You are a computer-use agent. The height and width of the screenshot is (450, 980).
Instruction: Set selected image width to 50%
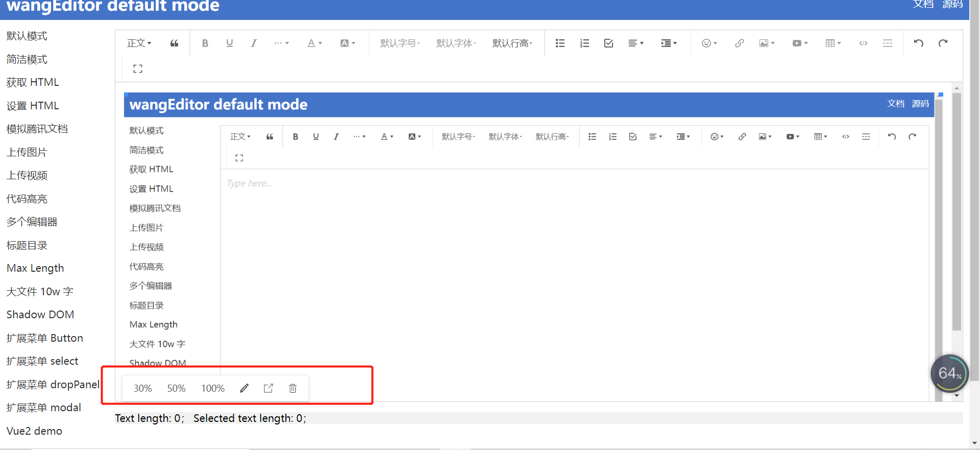click(x=177, y=388)
